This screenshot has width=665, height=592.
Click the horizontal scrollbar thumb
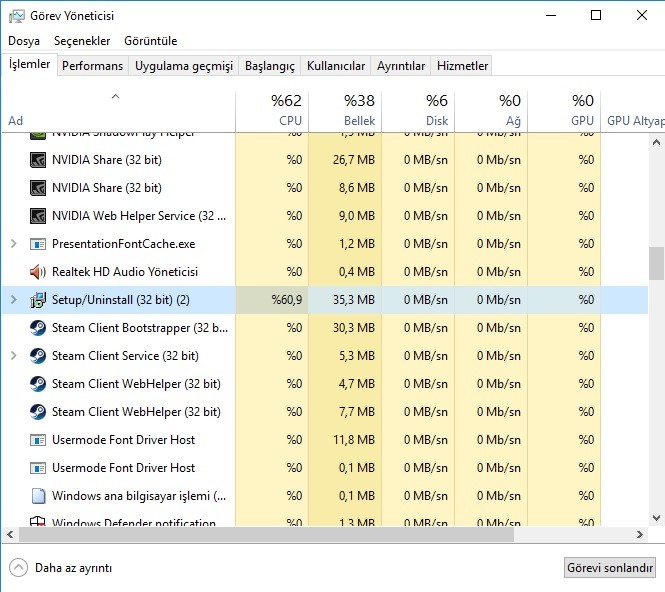click(266, 535)
